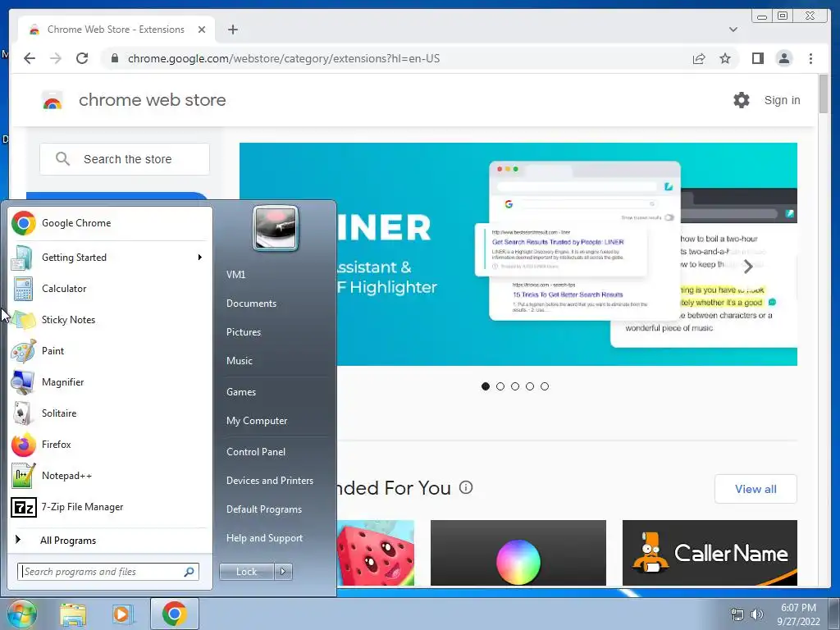Open the network tray icon
This screenshot has width=840, height=630.
(737, 614)
